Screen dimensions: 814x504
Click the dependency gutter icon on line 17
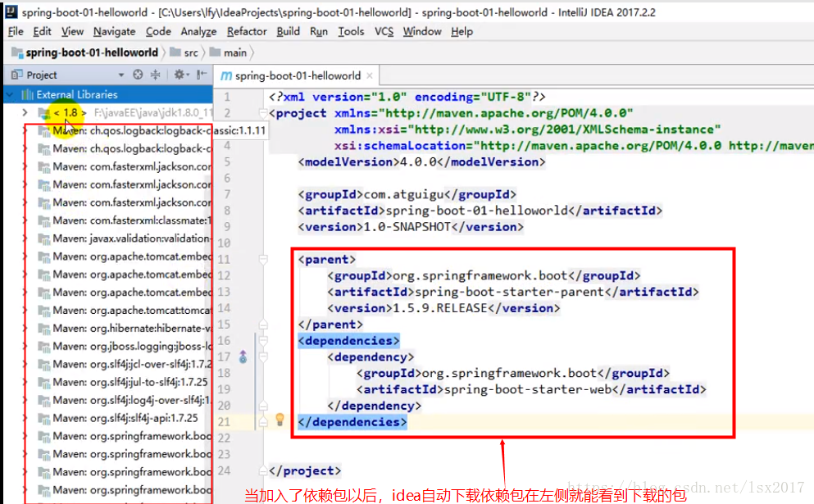(243, 356)
